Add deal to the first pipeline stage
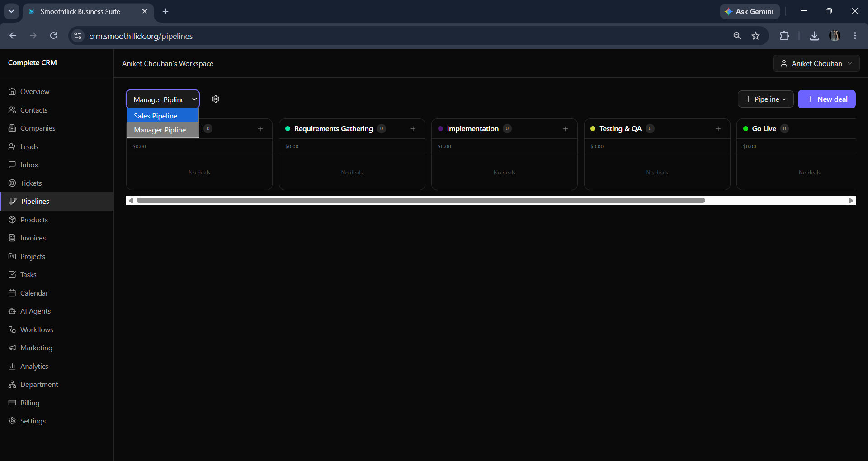The width and height of the screenshot is (868, 461). coord(260,129)
